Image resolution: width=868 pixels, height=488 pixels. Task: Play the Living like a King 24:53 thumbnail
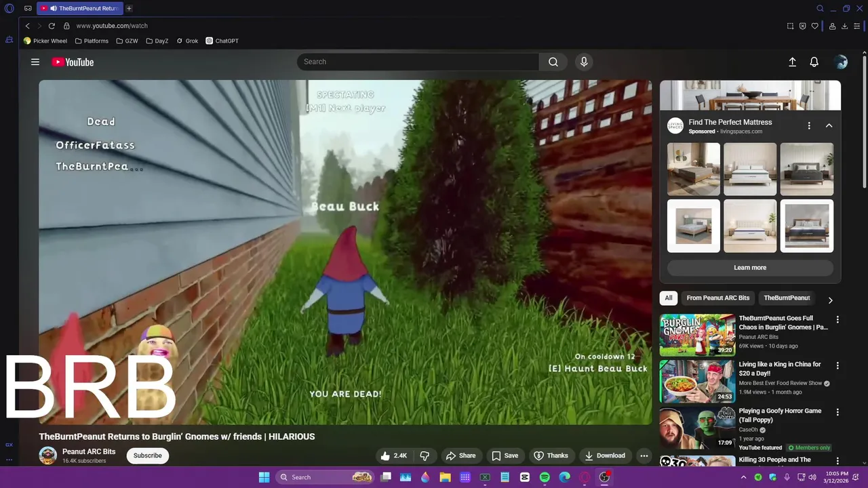[697, 381]
